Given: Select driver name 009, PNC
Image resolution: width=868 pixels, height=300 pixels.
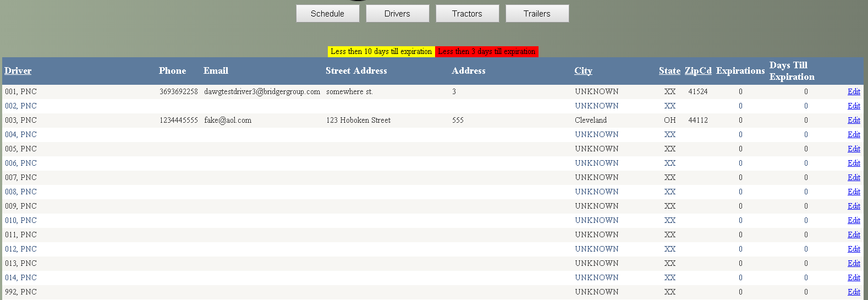Looking at the screenshot, I should pyautogui.click(x=21, y=206).
